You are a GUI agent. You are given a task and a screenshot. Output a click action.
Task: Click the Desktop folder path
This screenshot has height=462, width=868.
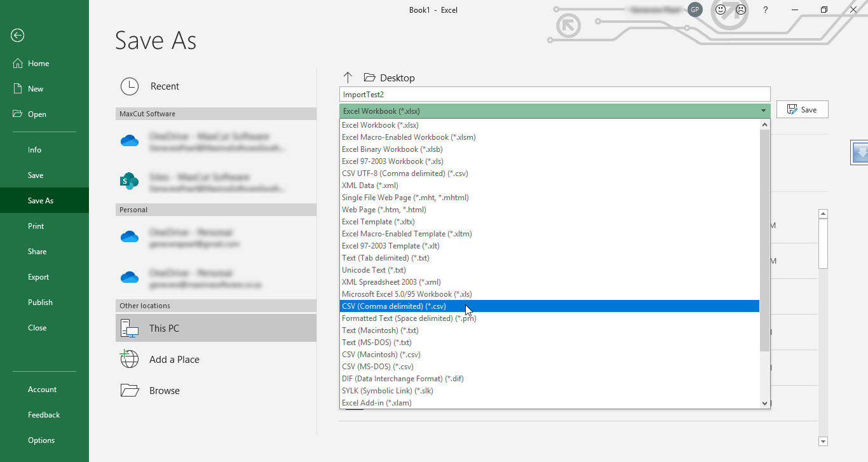(x=390, y=78)
